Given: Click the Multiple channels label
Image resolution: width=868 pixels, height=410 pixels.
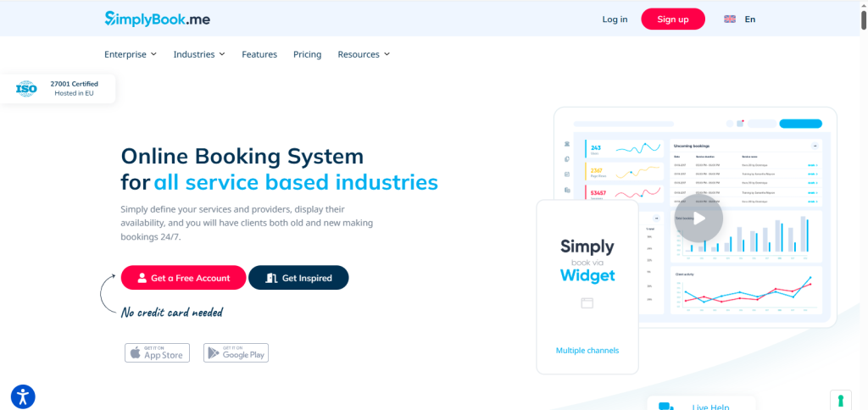Looking at the screenshot, I should click(587, 350).
